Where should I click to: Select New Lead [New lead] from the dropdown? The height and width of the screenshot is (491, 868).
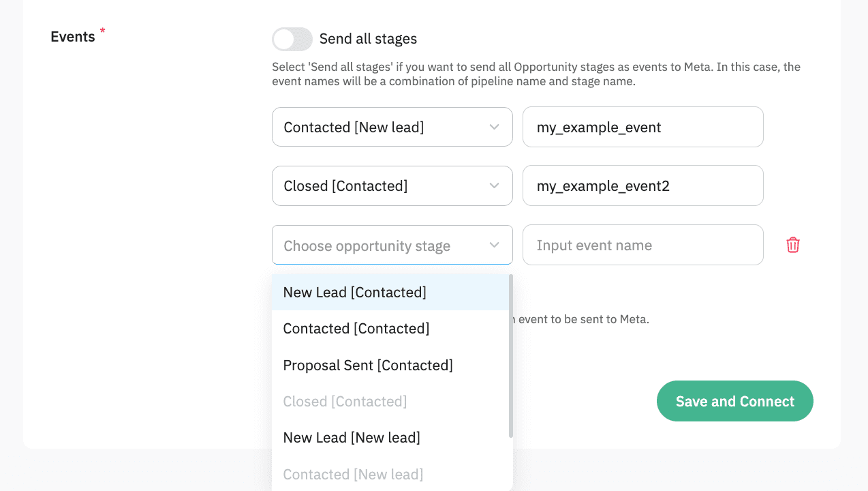click(352, 437)
